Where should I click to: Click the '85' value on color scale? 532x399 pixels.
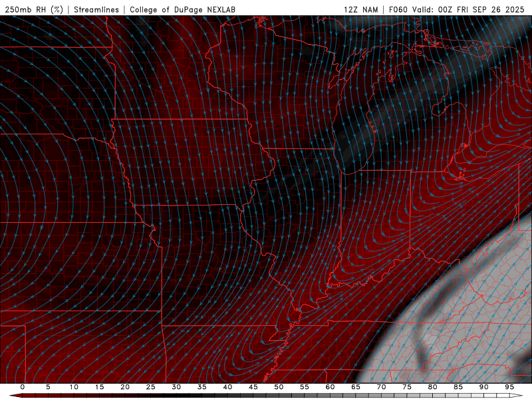tap(458, 387)
